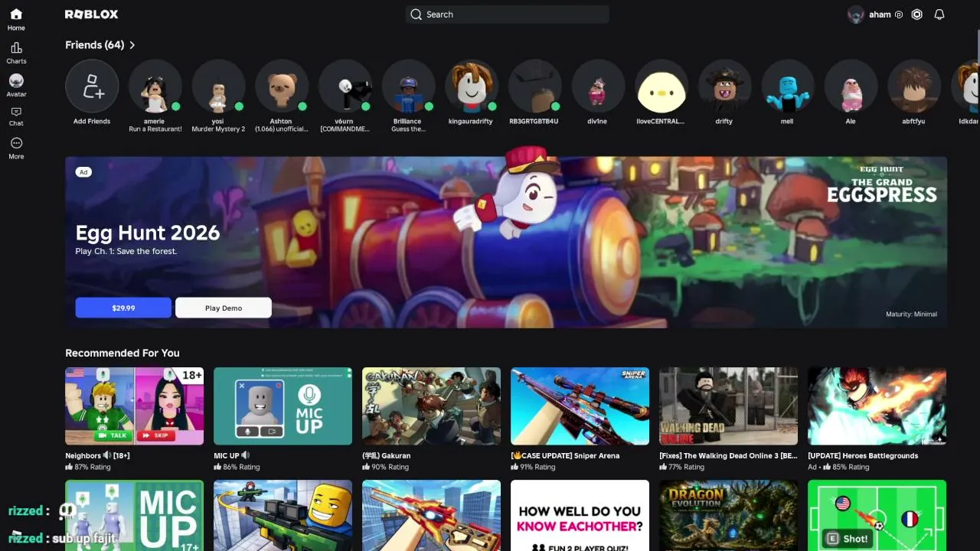The image size is (980, 551).
Task: Open the Egg Hunt 2026 banner title
Action: (x=148, y=233)
